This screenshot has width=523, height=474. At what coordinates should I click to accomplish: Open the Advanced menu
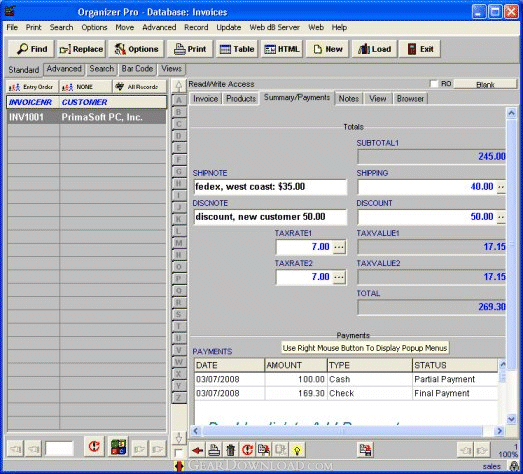pos(159,27)
